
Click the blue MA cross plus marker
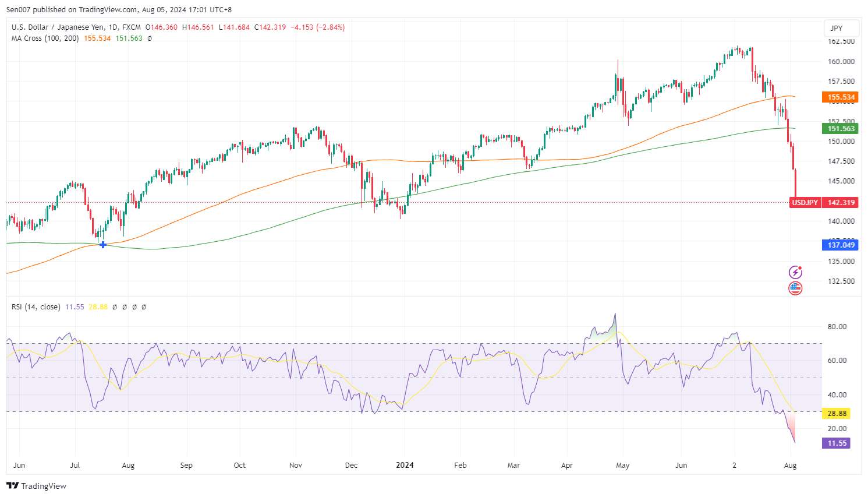103,245
